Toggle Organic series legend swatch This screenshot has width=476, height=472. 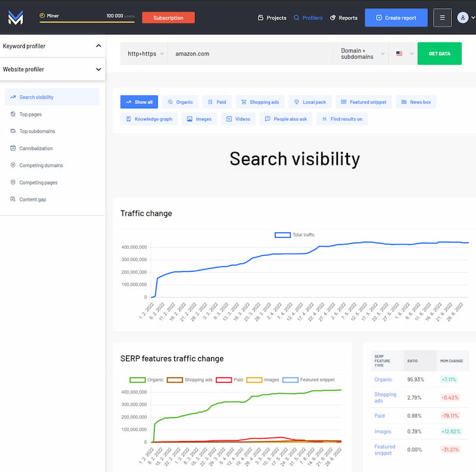137,380
